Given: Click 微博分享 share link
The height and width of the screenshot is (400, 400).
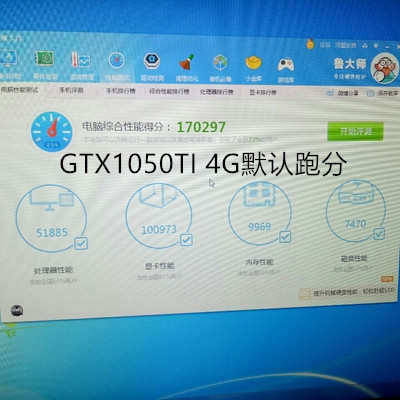Looking at the screenshot, I should pos(343,93).
